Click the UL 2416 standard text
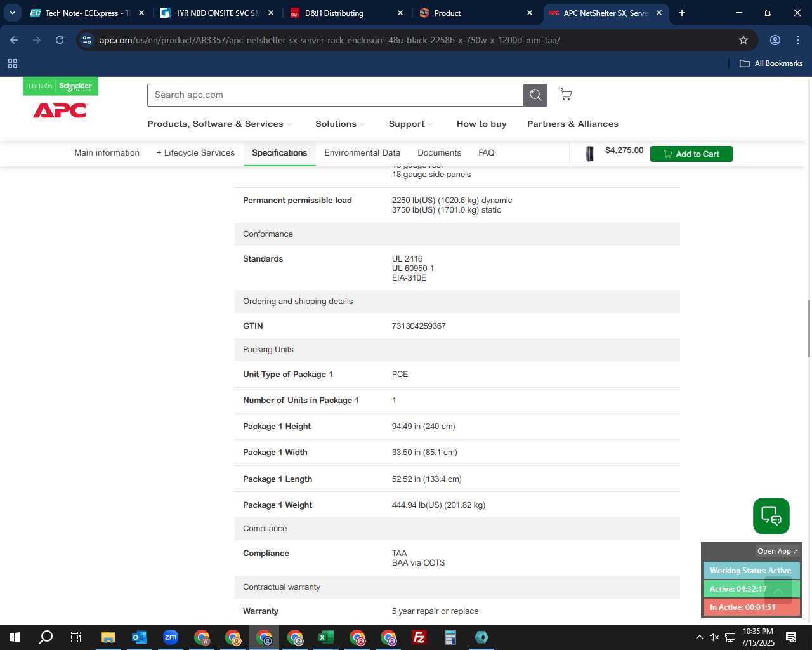The width and height of the screenshot is (812, 650). [407, 259]
